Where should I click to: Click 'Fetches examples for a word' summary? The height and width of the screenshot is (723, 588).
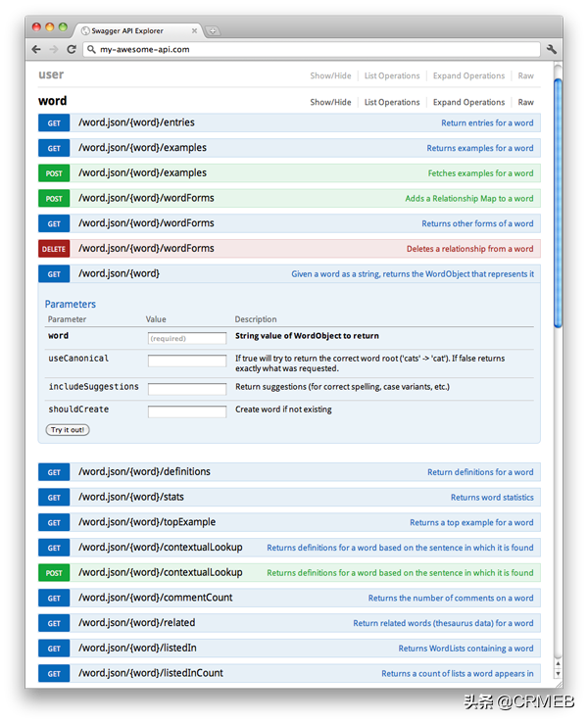480,173
